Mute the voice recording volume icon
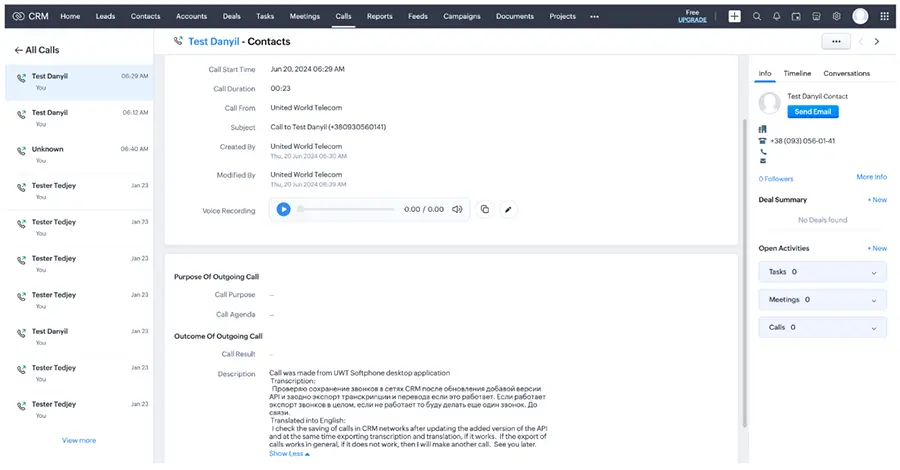 (x=457, y=209)
